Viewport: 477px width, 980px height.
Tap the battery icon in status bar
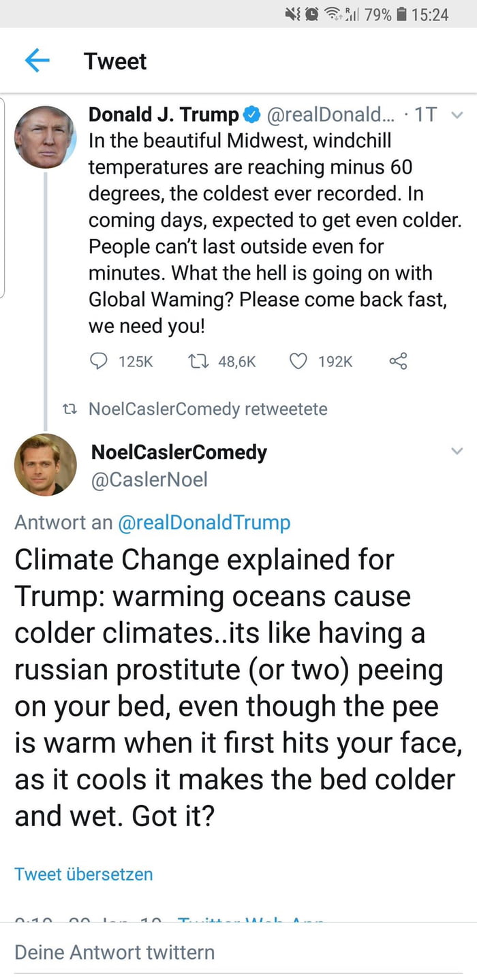click(x=401, y=14)
